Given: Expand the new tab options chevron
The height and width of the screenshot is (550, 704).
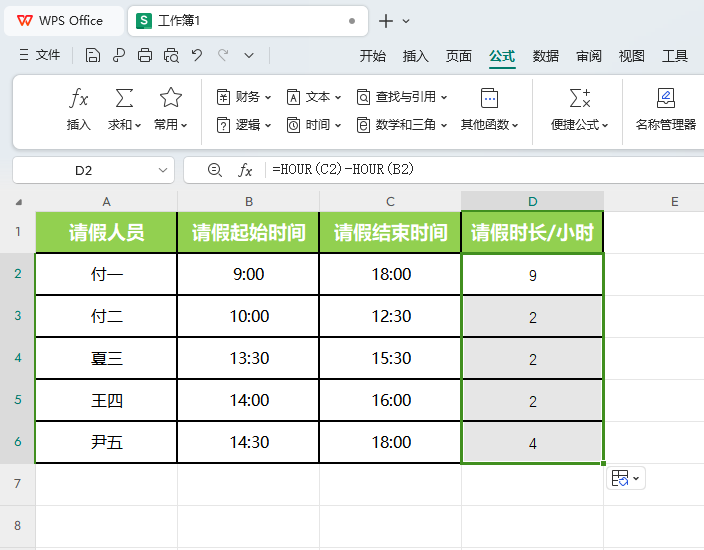Looking at the screenshot, I should coord(406,21).
